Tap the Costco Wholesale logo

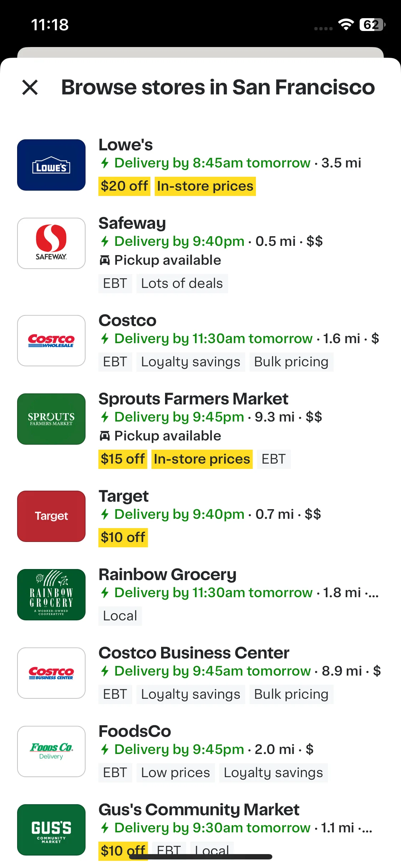[x=51, y=341]
